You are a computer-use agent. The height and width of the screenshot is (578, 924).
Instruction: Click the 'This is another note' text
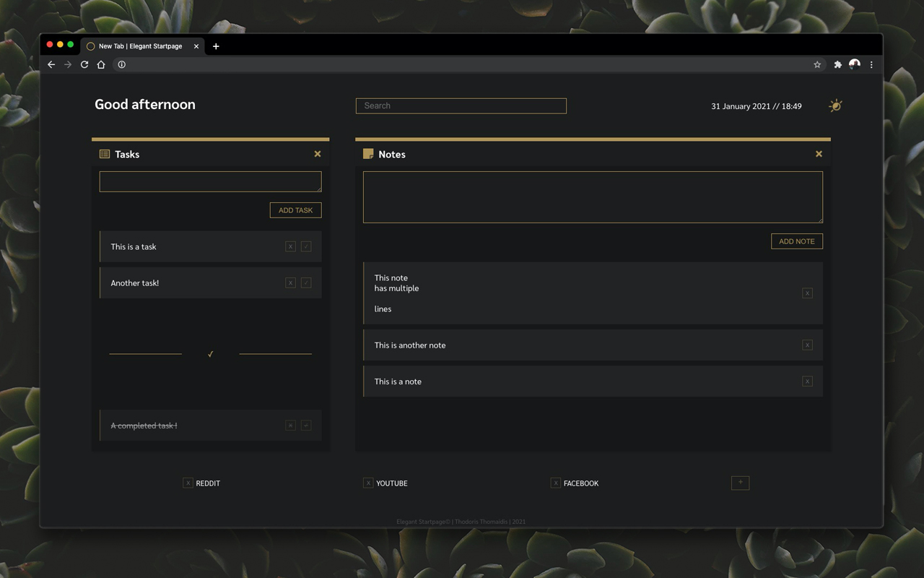tap(410, 345)
